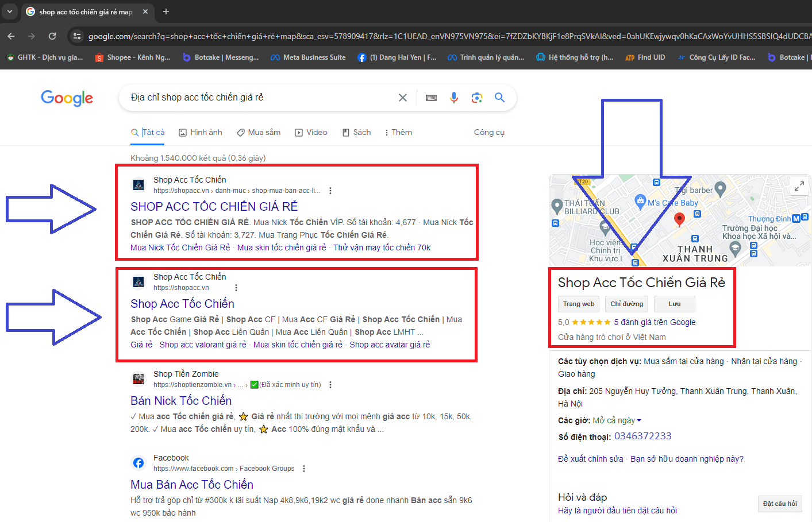This screenshot has height=522, width=812.
Task: Open Meta Business Suite bookmark
Action: point(309,57)
